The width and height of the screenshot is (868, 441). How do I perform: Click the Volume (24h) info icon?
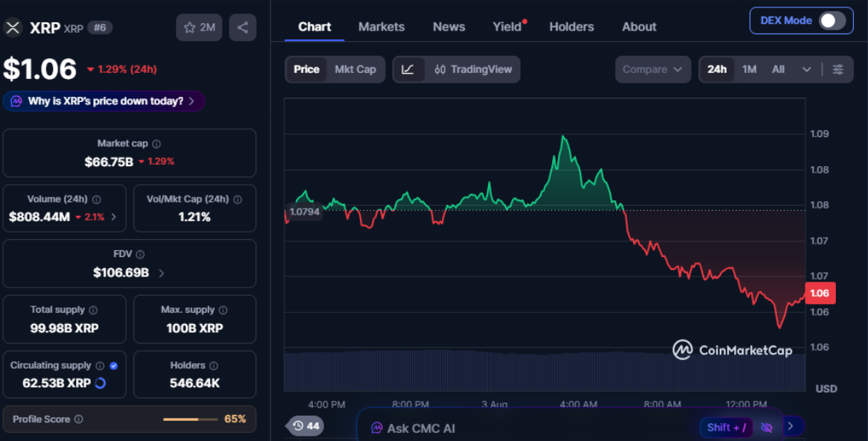click(x=96, y=199)
